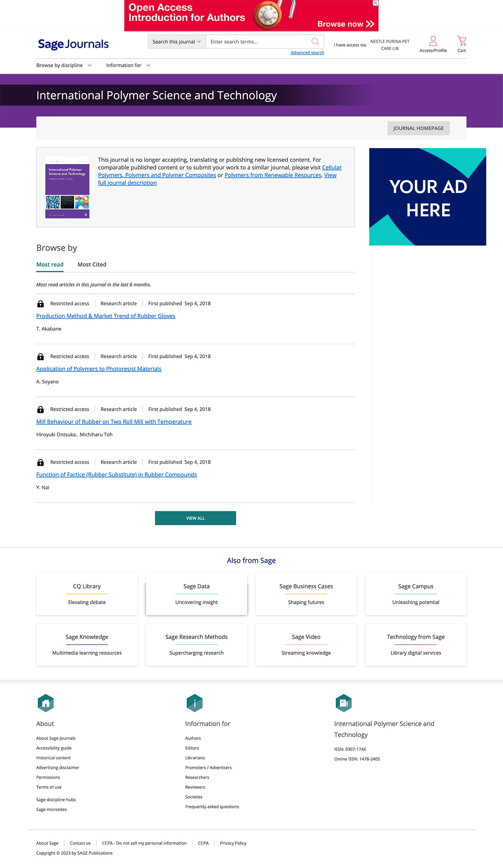Open the Advanced search link
The height and width of the screenshot is (868, 503).
tap(307, 53)
